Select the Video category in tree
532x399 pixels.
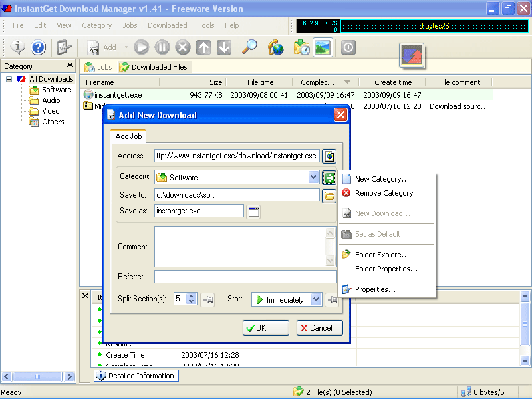coord(51,111)
